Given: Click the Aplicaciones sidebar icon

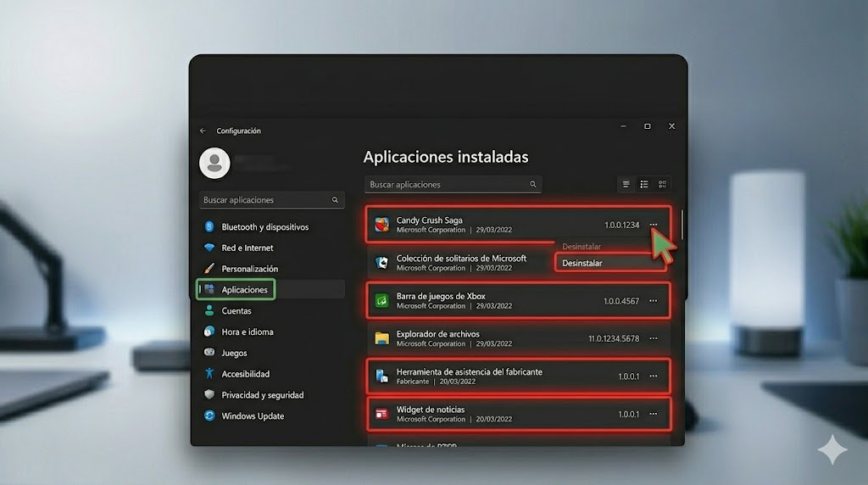Looking at the screenshot, I should [209, 289].
